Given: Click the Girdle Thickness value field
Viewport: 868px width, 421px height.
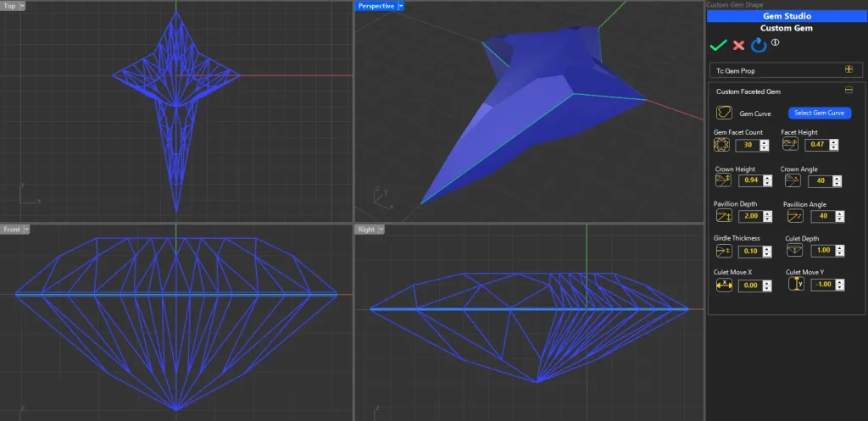Looking at the screenshot, I should pos(751,252).
